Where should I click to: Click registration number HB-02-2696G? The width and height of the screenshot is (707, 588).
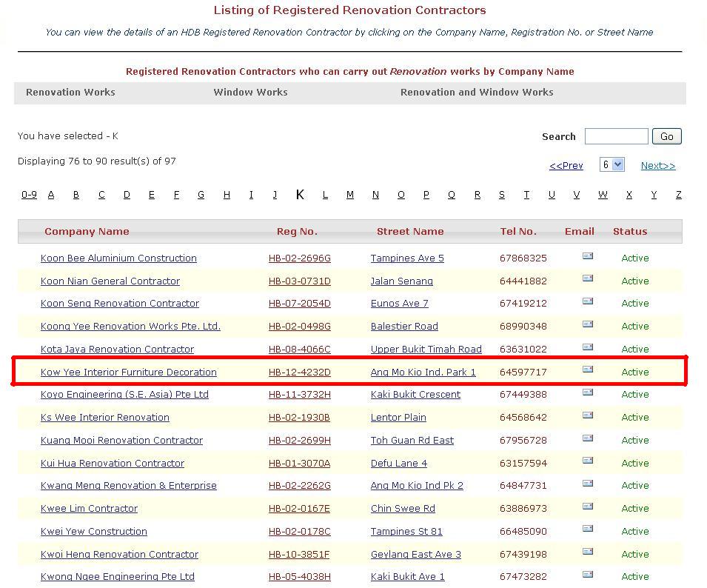pyautogui.click(x=299, y=258)
